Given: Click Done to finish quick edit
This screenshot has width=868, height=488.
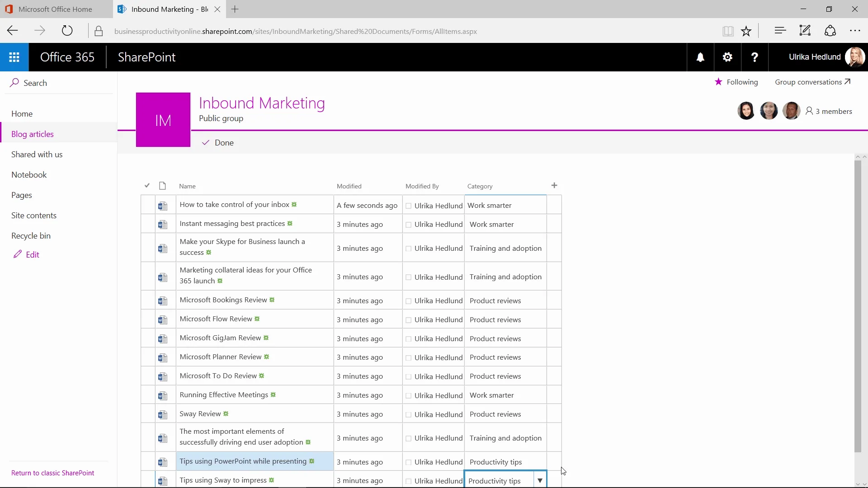Looking at the screenshot, I should point(218,142).
